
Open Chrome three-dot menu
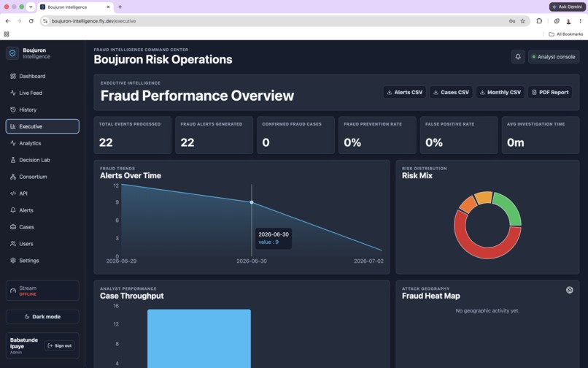pos(580,21)
